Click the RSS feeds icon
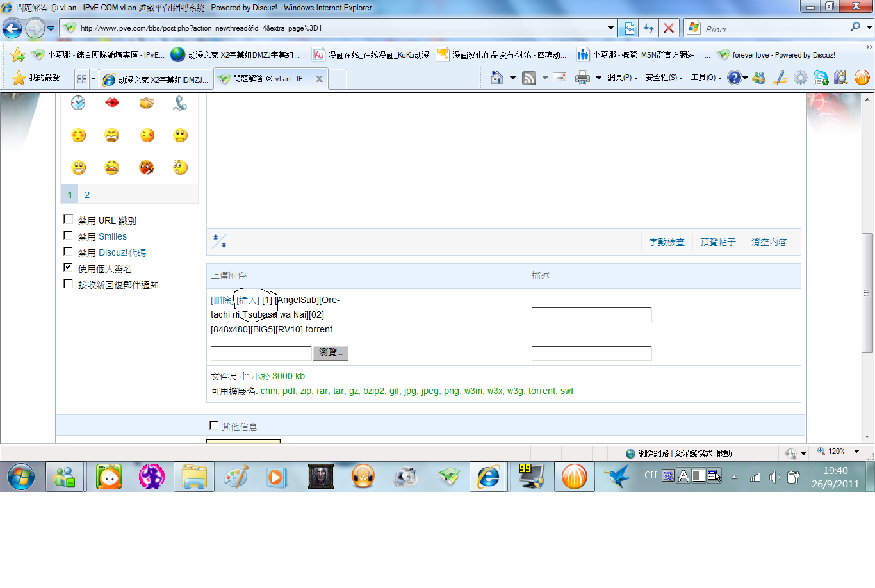The image size is (875, 588). pos(529,78)
